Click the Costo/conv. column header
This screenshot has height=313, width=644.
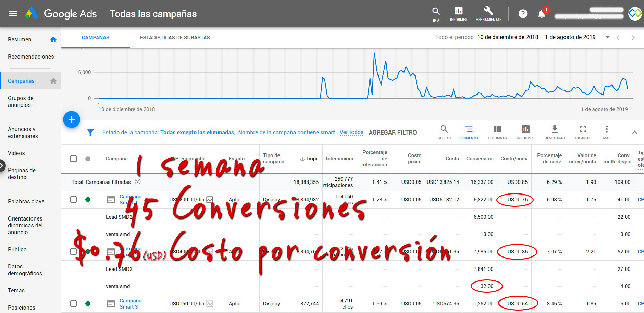point(514,159)
